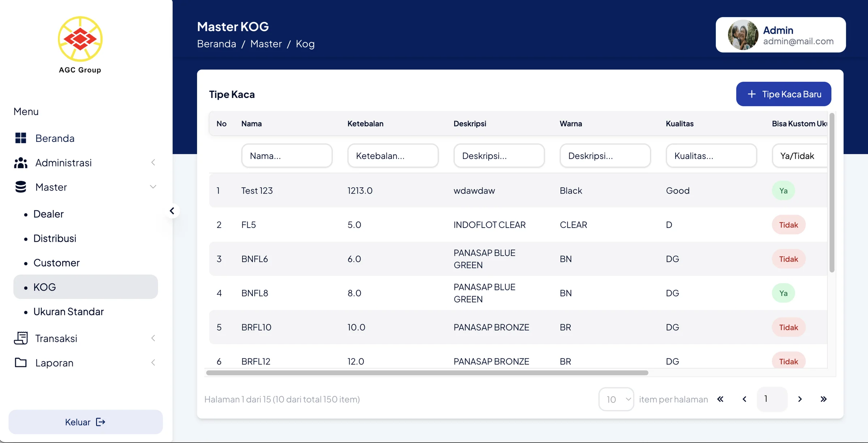Click Master in the breadcrumb

click(266, 44)
